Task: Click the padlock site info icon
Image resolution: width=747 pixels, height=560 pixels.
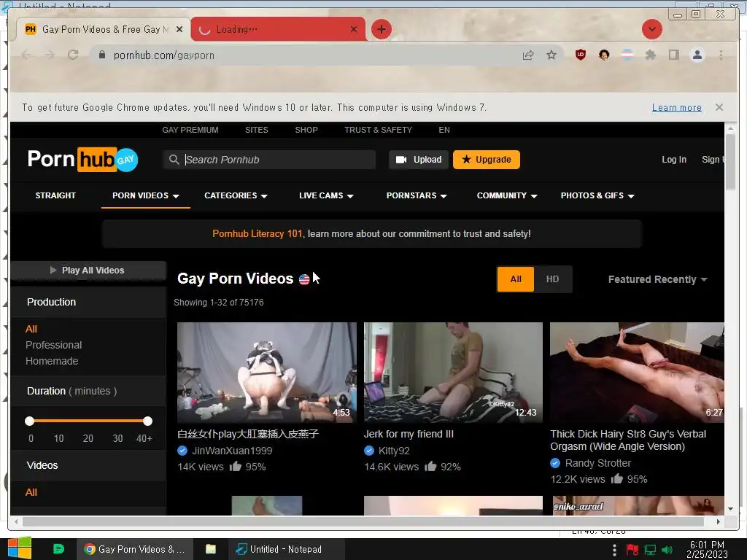Action: 101,55
